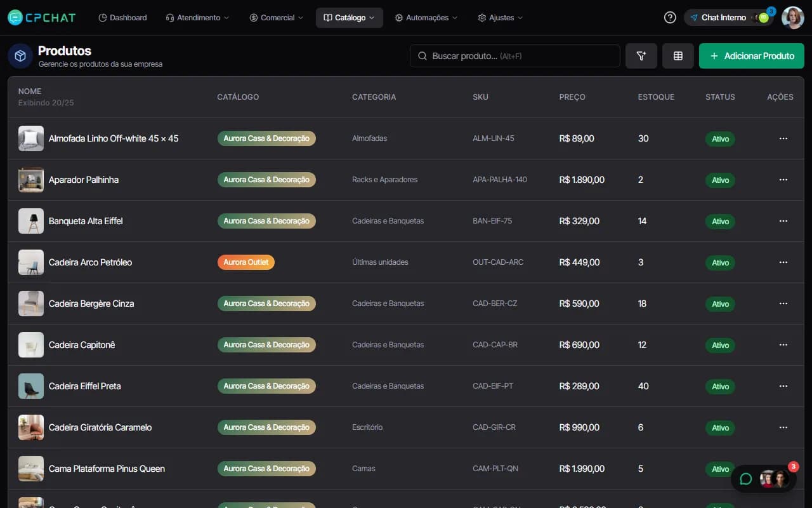This screenshot has width=812, height=508.
Task: Click the Adicionar Produto button
Action: (752, 56)
